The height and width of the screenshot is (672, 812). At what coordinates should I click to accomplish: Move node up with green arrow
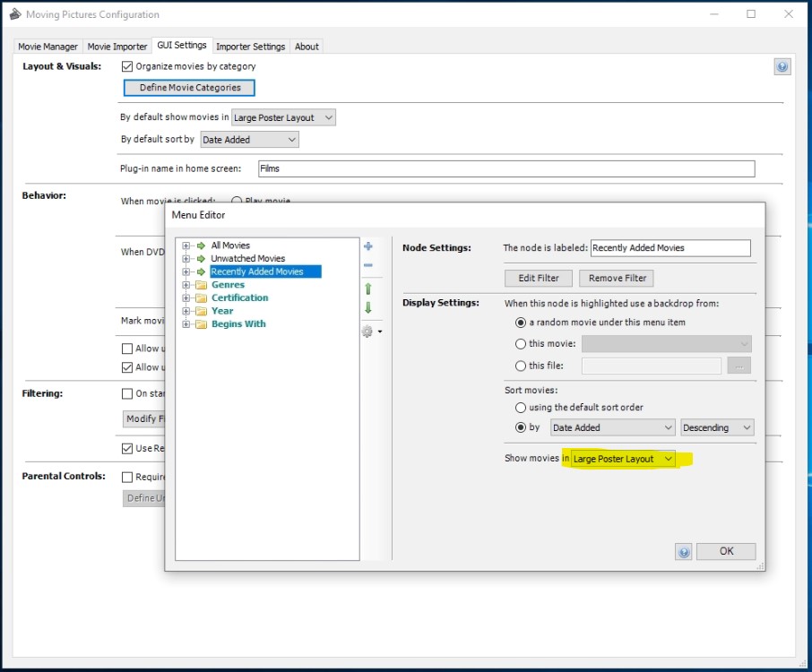368,289
